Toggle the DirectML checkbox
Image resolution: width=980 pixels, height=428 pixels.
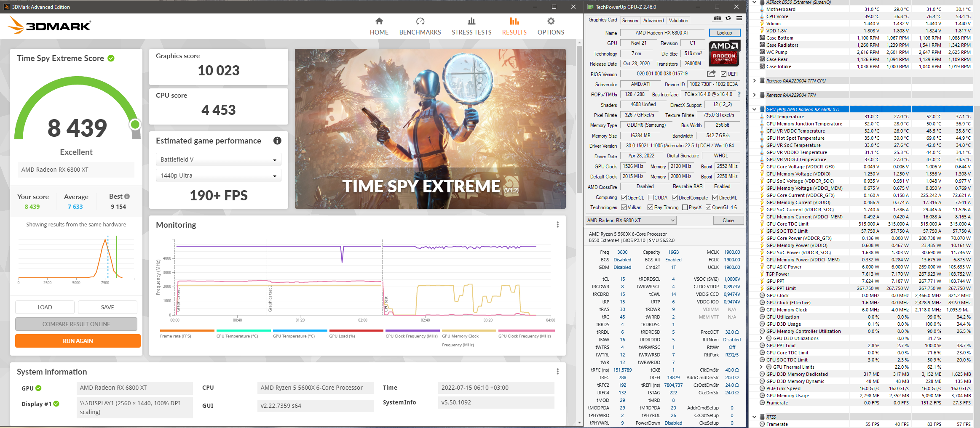[x=715, y=198]
